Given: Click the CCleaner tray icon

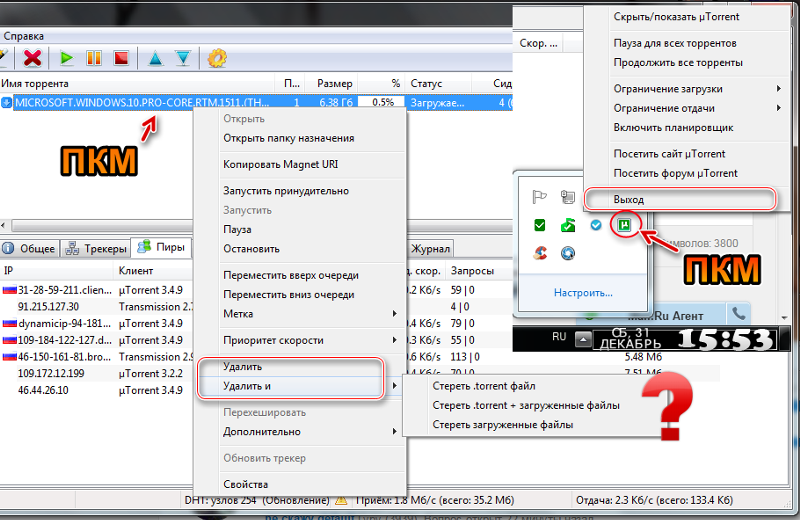Looking at the screenshot, I should point(540,253).
